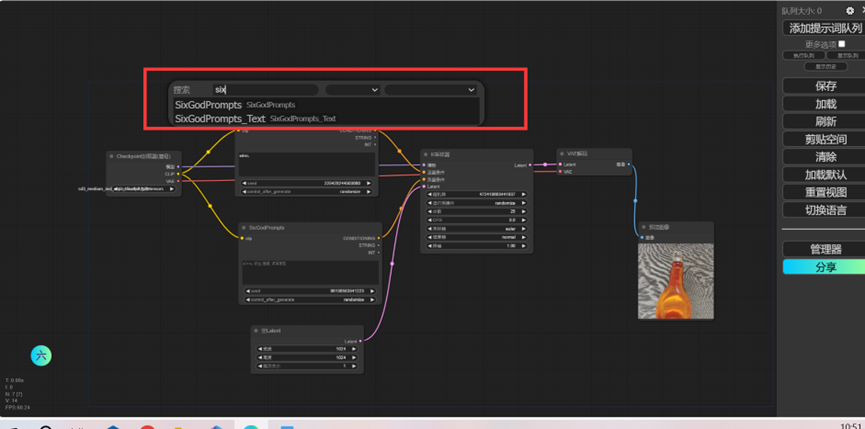The height and width of the screenshot is (429, 865).
Task: Collapse the K sampler node via title dot
Action: click(426, 154)
